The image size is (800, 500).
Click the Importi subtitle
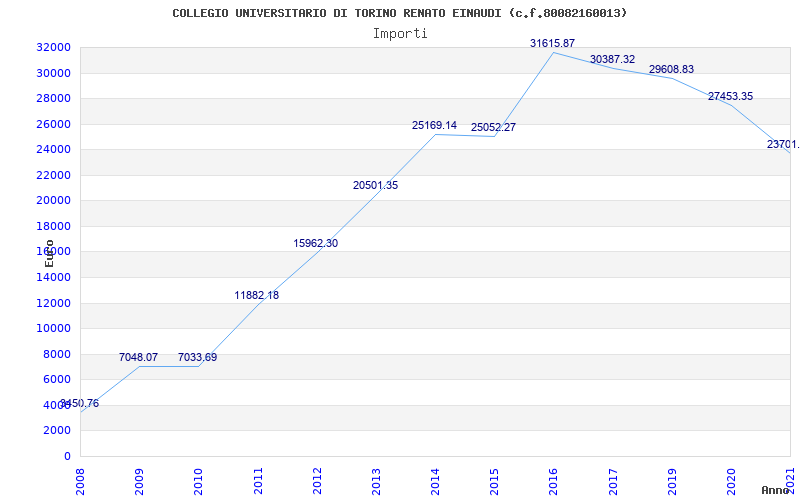[x=400, y=34]
